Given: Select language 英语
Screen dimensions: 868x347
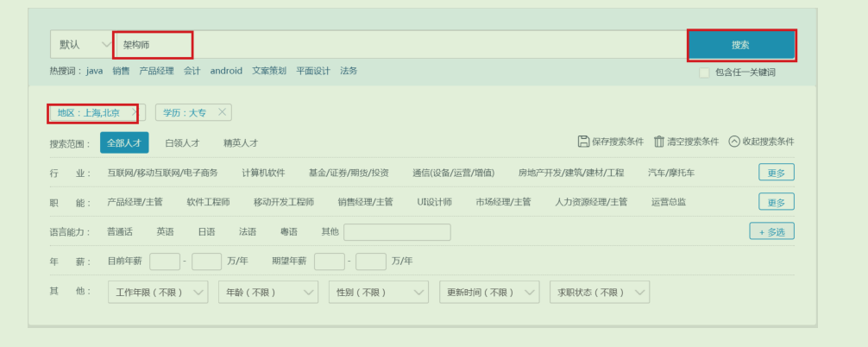Looking at the screenshot, I should [165, 232].
